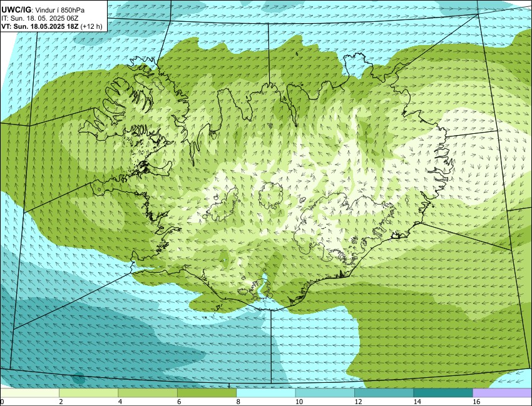The height and width of the screenshot is (406, 532).
Task: Click the 10–12 teal legend swatch
Action: tap(325, 393)
